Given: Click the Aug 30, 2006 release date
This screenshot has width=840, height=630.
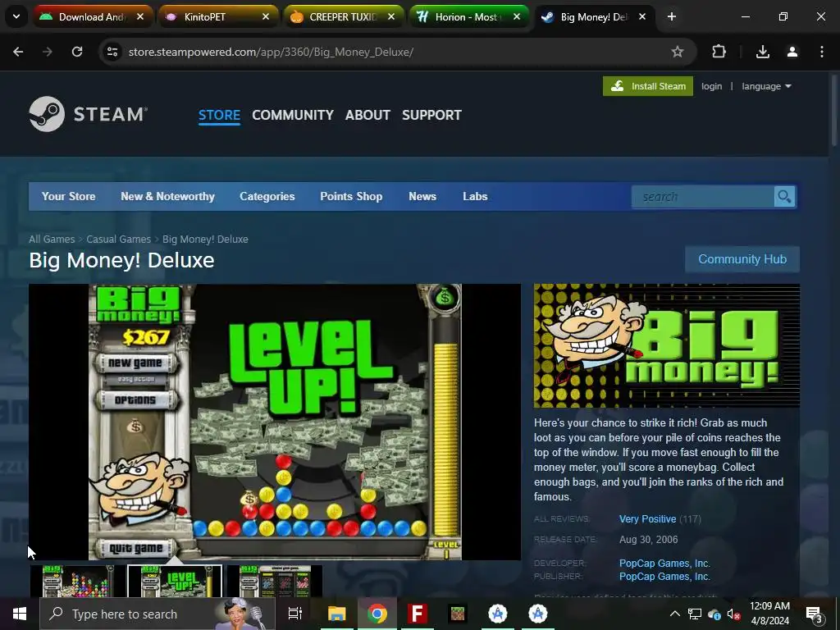Looking at the screenshot, I should coord(648,540).
